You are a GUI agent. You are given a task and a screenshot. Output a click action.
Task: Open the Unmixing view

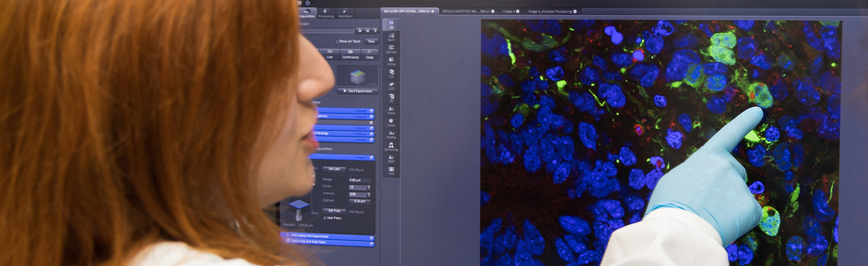pyautogui.click(x=391, y=147)
